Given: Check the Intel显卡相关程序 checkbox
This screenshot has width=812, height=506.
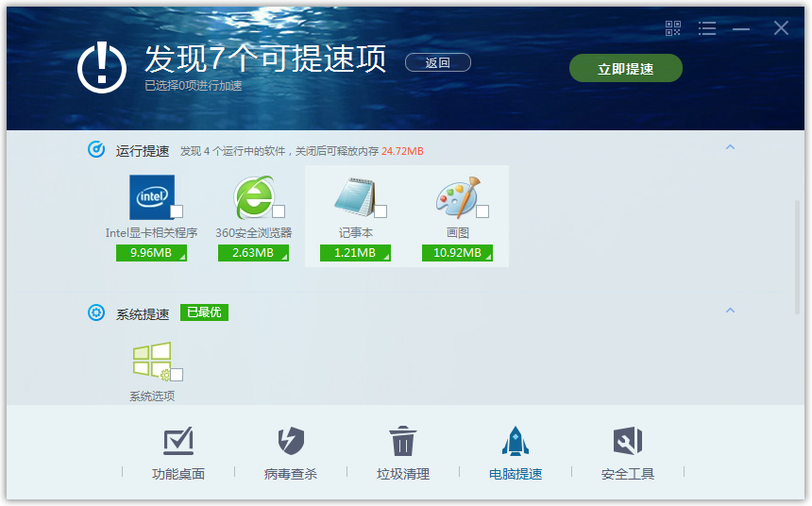Looking at the screenshot, I should click(178, 211).
